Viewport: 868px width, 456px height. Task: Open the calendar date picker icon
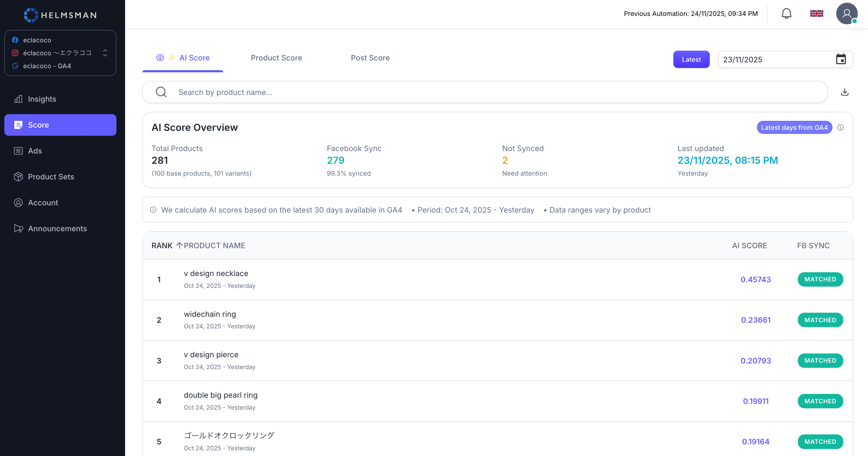[x=841, y=59]
